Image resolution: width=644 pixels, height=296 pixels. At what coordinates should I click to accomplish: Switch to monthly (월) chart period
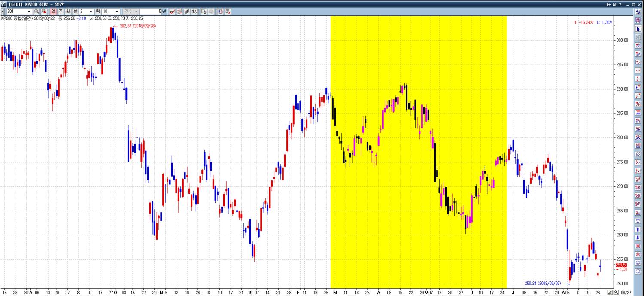click(68, 11)
